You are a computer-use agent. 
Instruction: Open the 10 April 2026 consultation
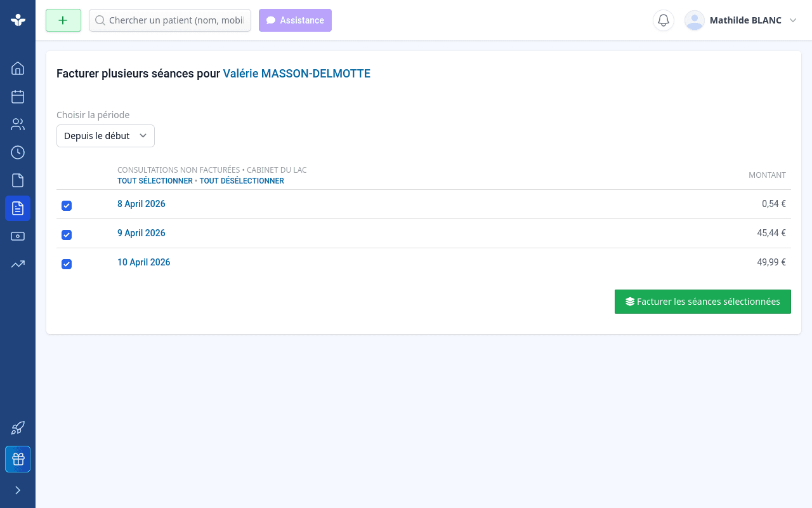(x=144, y=262)
